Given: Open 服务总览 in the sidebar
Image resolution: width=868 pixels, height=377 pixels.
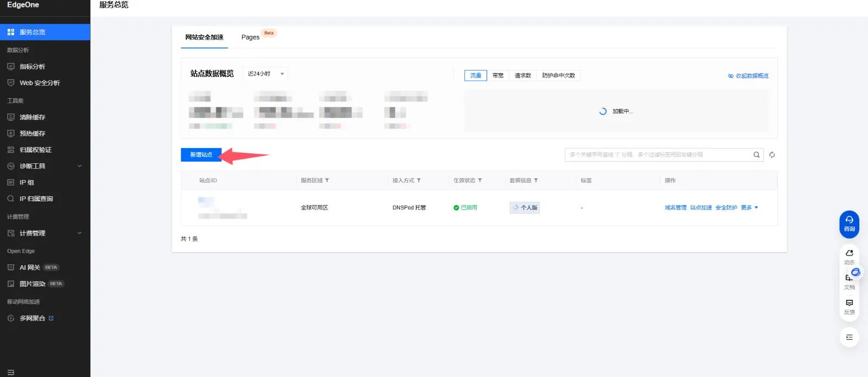Looking at the screenshot, I should (x=45, y=32).
